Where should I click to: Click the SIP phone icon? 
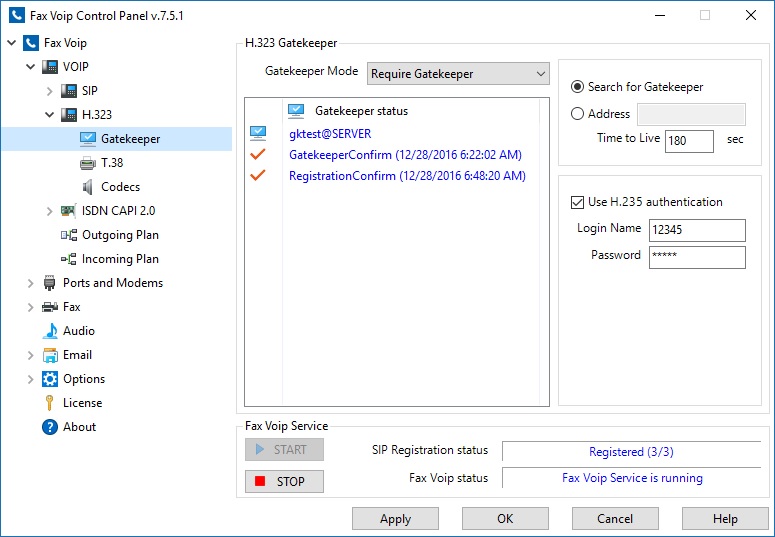(69, 90)
